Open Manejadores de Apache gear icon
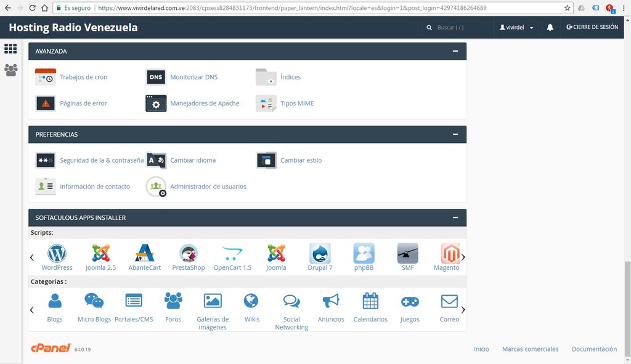Screen dimensions: 631x364 coord(156,103)
